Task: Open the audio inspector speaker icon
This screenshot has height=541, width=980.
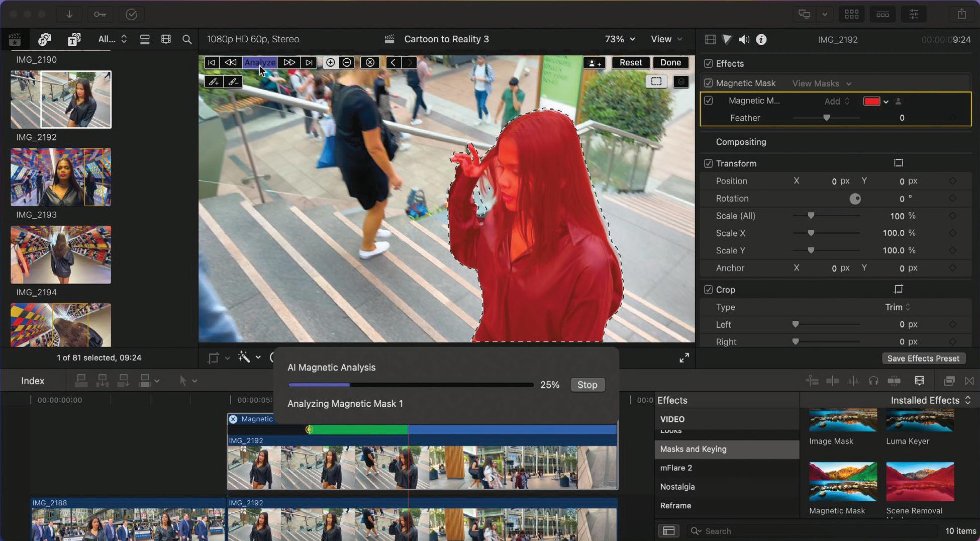Action: click(744, 40)
